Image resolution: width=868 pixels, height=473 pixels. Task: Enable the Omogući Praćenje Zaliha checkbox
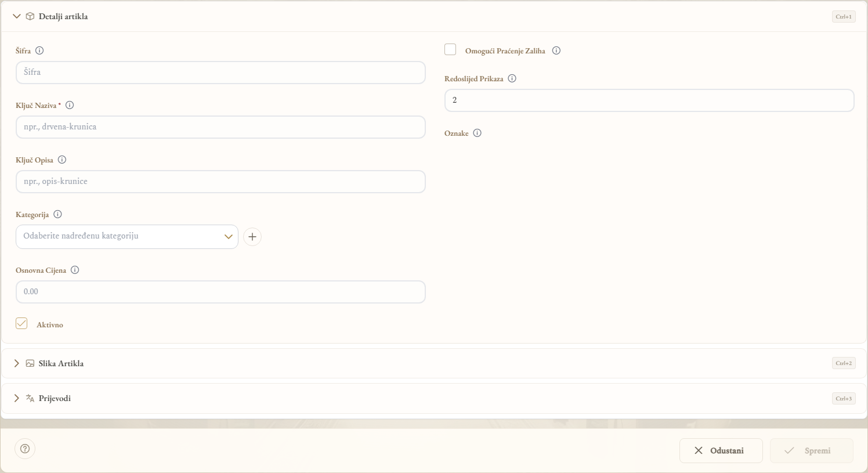450,49
